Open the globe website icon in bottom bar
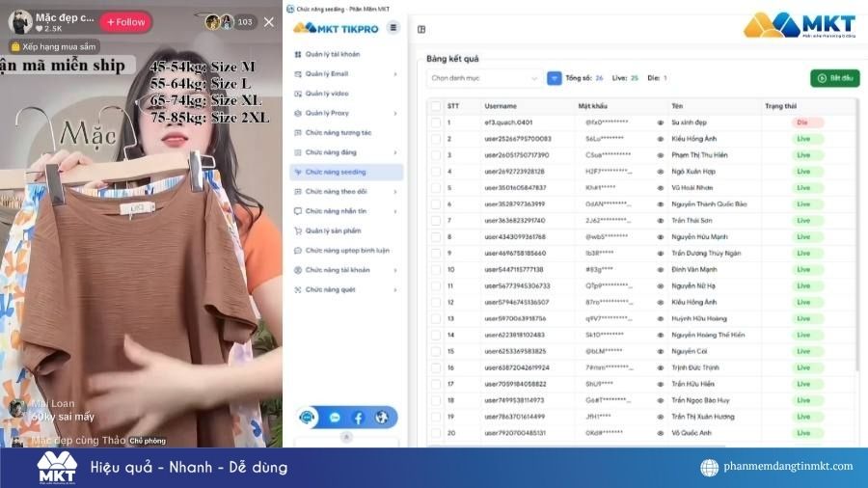 pyautogui.click(x=381, y=418)
